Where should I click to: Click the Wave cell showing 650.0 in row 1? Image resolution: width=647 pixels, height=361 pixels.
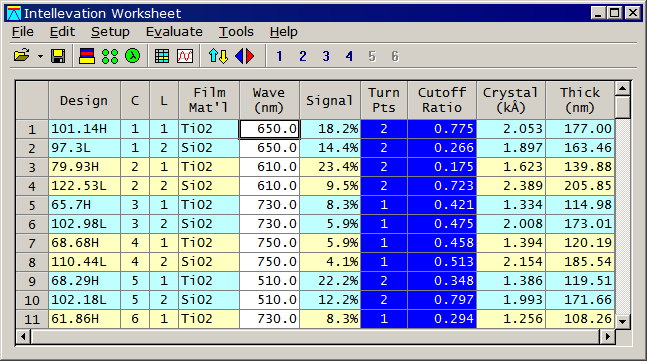269,129
